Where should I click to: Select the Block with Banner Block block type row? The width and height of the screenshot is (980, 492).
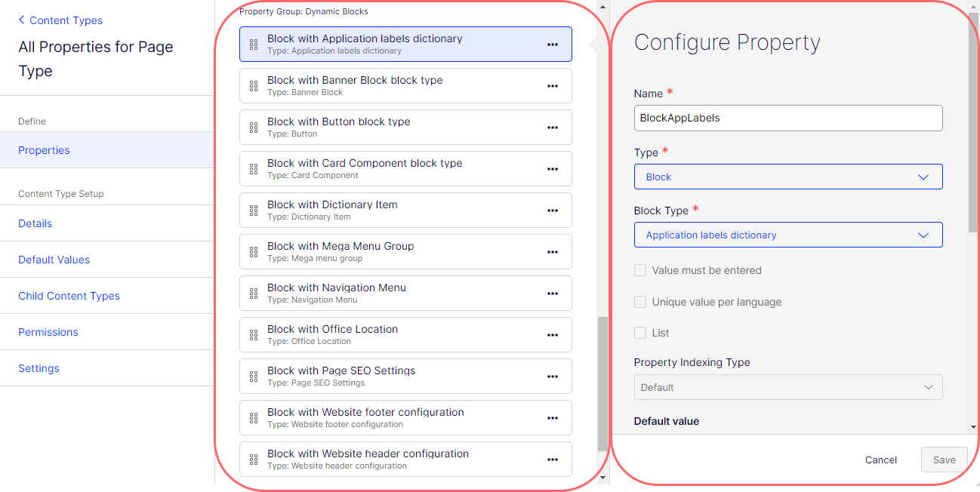[x=405, y=86]
